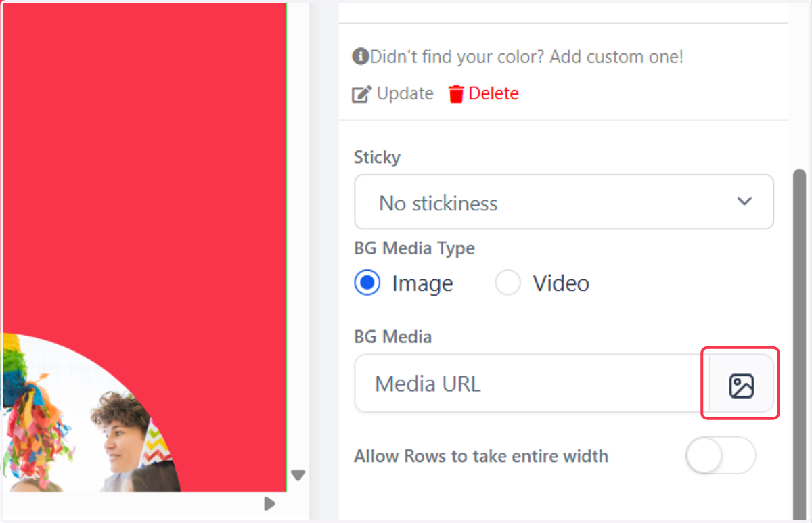Click the party photo in the canvas
Image resolution: width=812 pixels, height=523 pixels.
[x=91, y=413]
